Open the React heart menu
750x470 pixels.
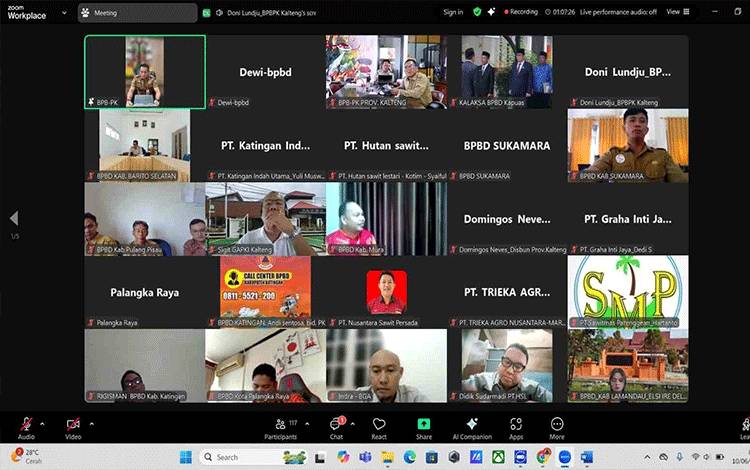[x=379, y=428]
